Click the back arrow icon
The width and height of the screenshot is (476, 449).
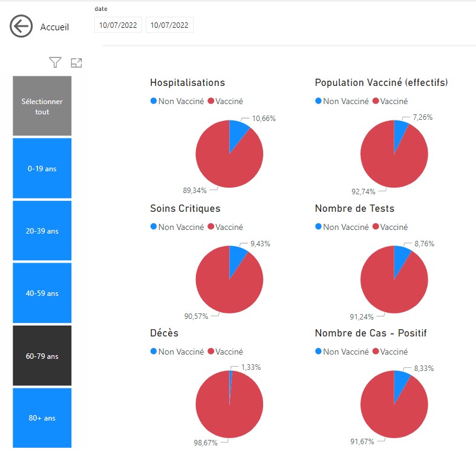click(x=21, y=27)
